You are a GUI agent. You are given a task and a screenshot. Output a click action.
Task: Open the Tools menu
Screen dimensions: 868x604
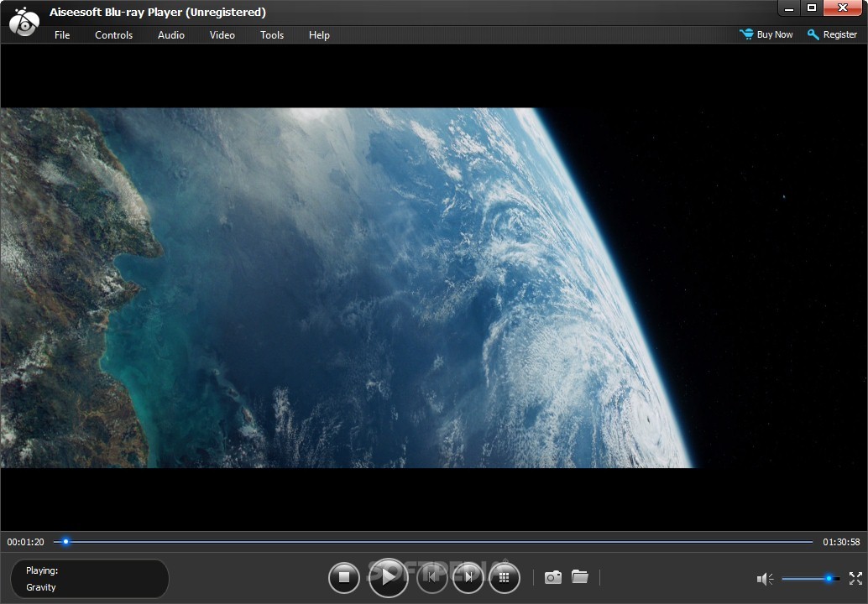point(272,35)
